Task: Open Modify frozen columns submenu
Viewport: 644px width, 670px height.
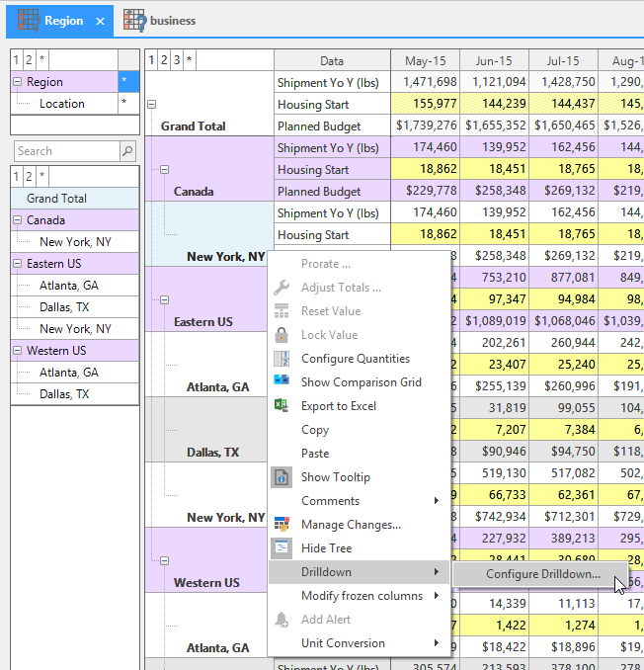Action: pyautogui.click(x=359, y=596)
